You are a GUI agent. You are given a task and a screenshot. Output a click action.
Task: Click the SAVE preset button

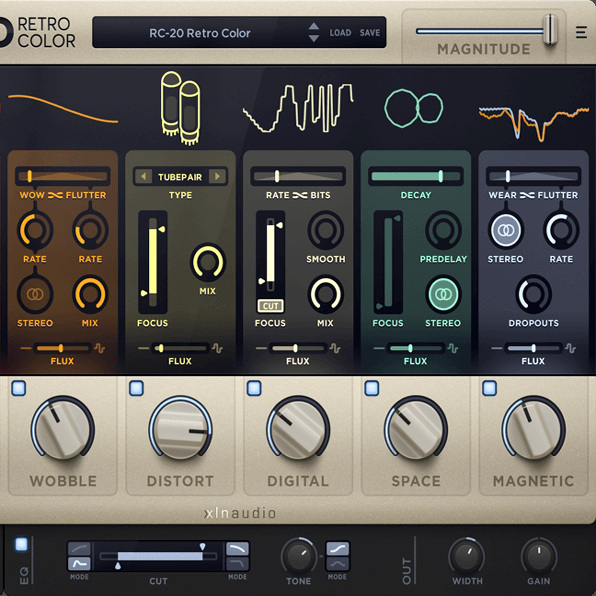pos(370,33)
